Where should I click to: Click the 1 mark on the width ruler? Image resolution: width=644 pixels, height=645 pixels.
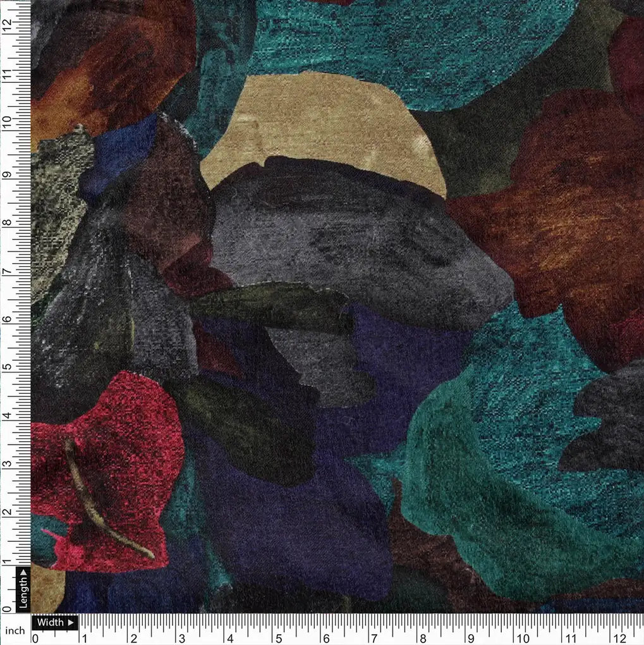click(x=84, y=637)
